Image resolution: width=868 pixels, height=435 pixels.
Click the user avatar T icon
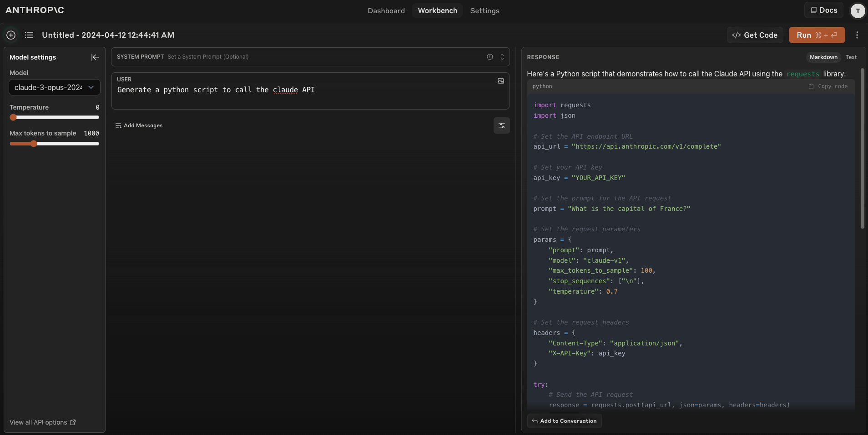(858, 11)
